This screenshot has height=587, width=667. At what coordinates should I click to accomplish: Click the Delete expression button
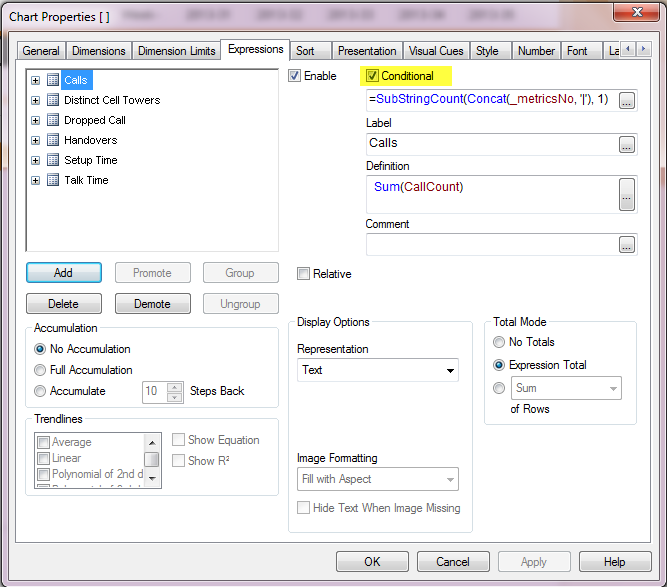[64, 304]
